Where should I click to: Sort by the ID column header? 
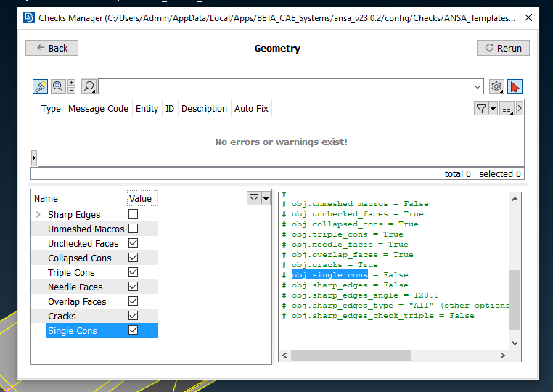coord(170,109)
